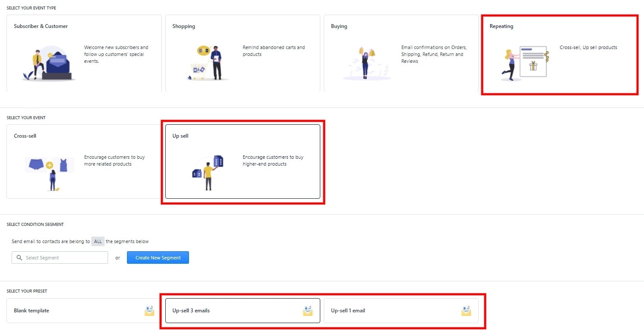
Task: Toggle the ALL segments condition selector
Action: pos(98,241)
